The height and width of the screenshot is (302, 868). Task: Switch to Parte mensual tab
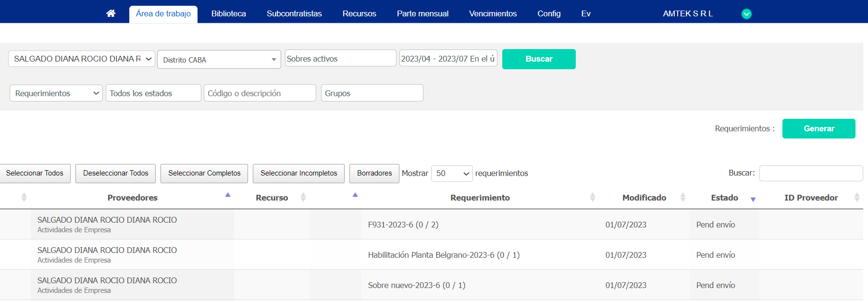coord(422,13)
